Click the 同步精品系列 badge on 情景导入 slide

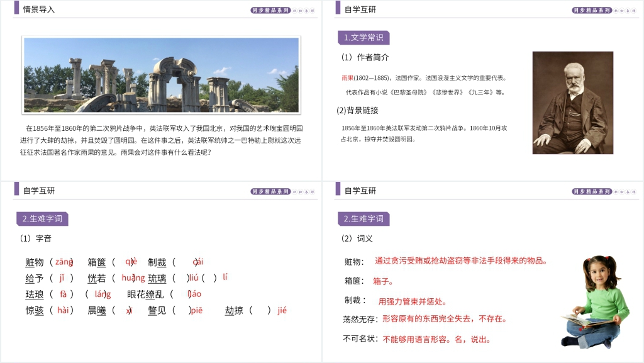tap(270, 10)
